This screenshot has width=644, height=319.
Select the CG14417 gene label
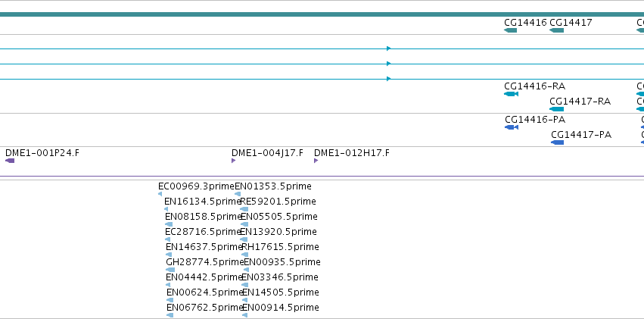pos(571,23)
